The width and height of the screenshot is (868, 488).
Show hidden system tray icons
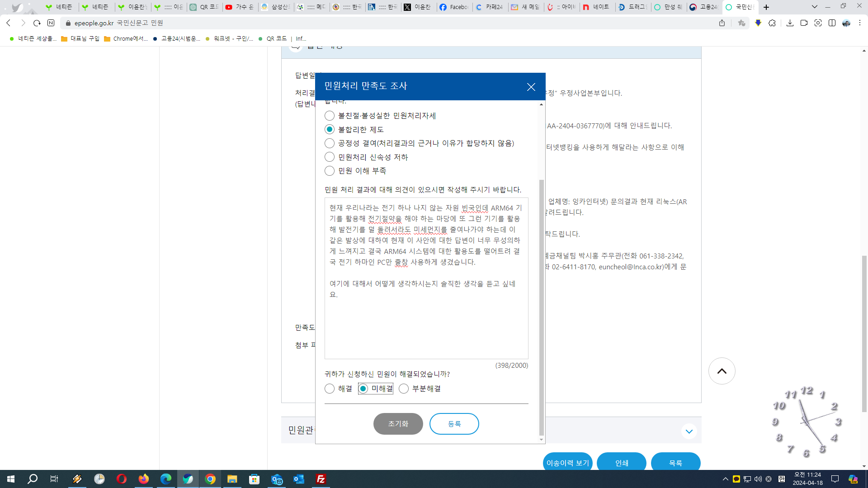(x=725, y=479)
